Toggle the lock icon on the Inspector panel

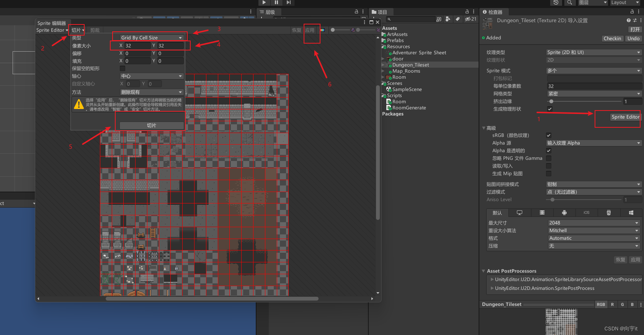click(x=632, y=12)
